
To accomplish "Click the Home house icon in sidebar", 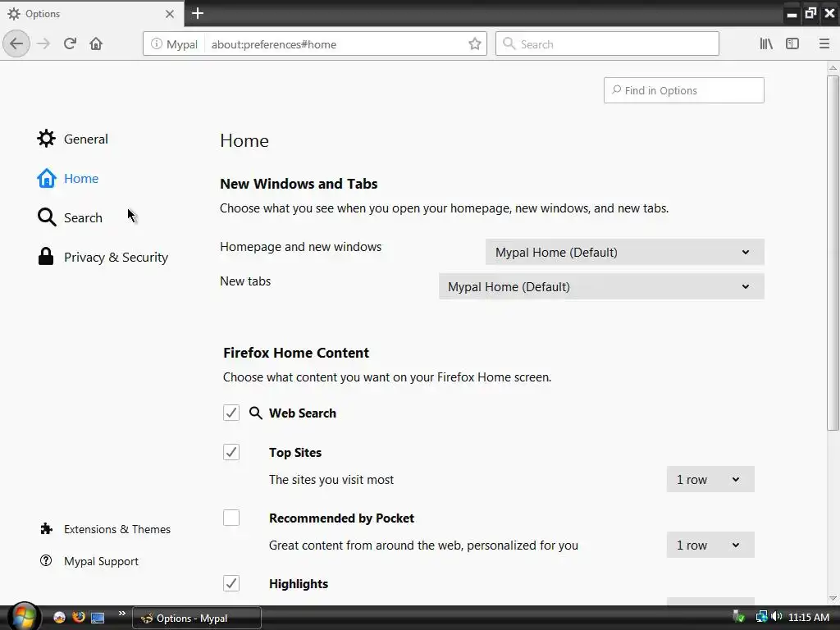I will coord(46,178).
